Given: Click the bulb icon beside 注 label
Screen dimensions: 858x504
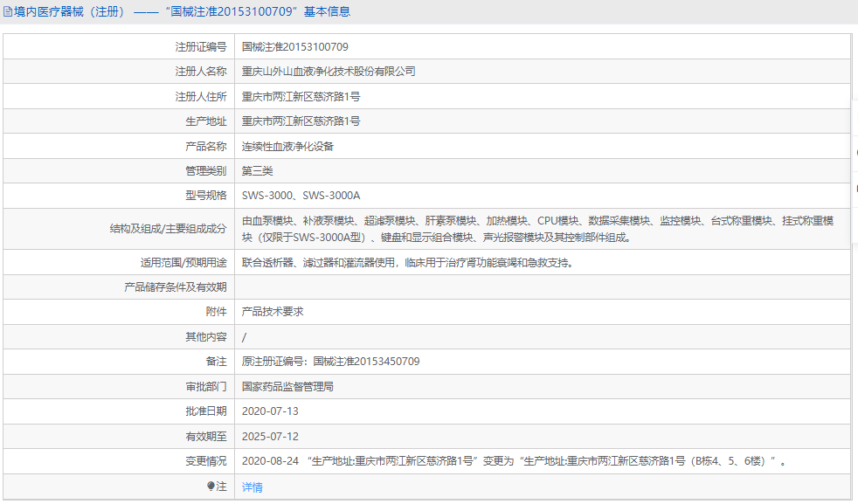Looking at the screenshot, I should pyautogui.click(x=211, y=486).
